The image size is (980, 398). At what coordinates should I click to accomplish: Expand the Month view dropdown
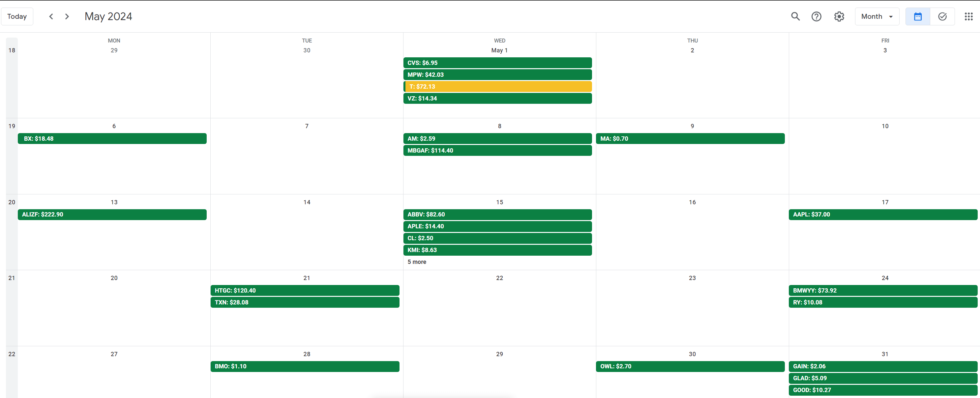(876, 16)
